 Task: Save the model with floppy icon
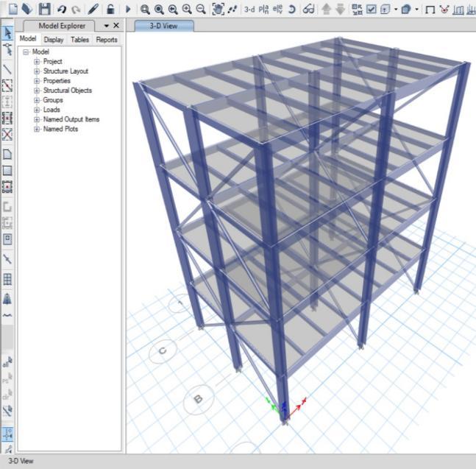[45, 9]
